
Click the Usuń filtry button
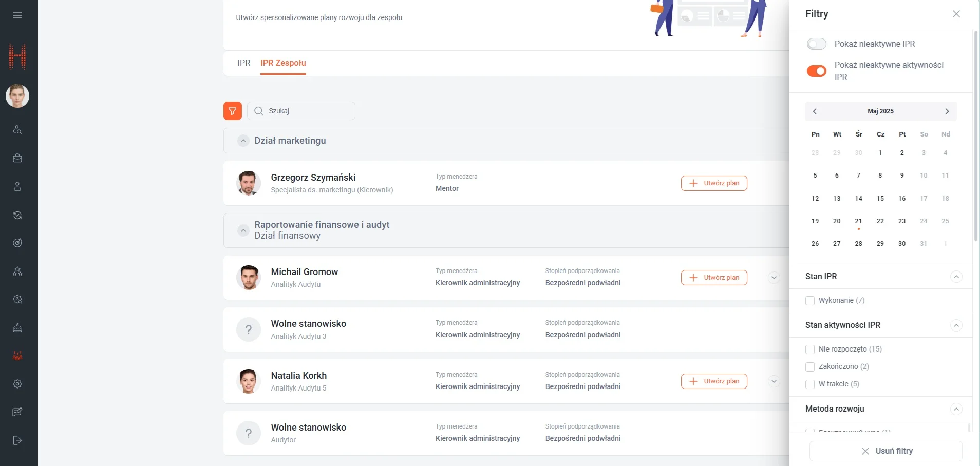coord(886,451)
